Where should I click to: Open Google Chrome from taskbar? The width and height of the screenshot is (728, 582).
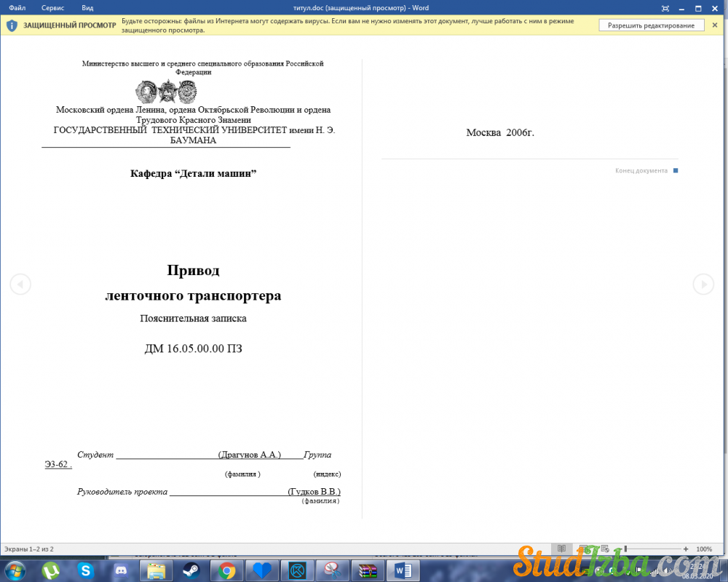(x=226, y=570)
